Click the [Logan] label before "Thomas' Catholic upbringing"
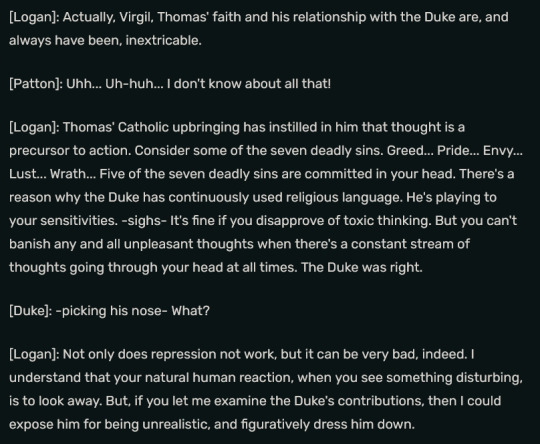 (x=34, y=127)
